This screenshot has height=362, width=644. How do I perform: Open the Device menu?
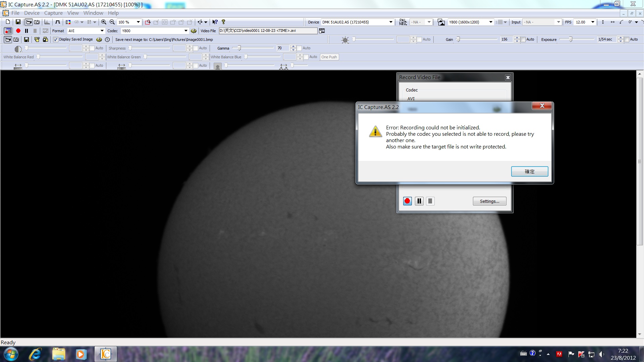pyautogui.click(x=32, y=13)
